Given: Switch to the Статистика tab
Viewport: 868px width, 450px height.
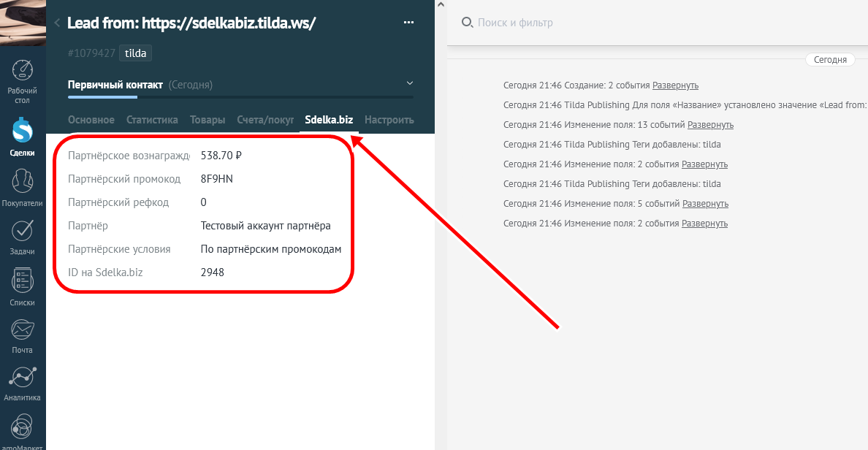Looking at the screenshot, I should 152,120.
